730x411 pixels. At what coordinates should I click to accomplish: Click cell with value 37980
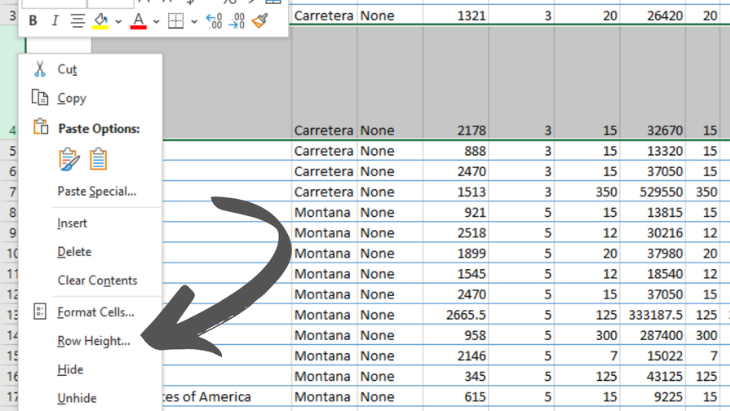click(652, 253)
